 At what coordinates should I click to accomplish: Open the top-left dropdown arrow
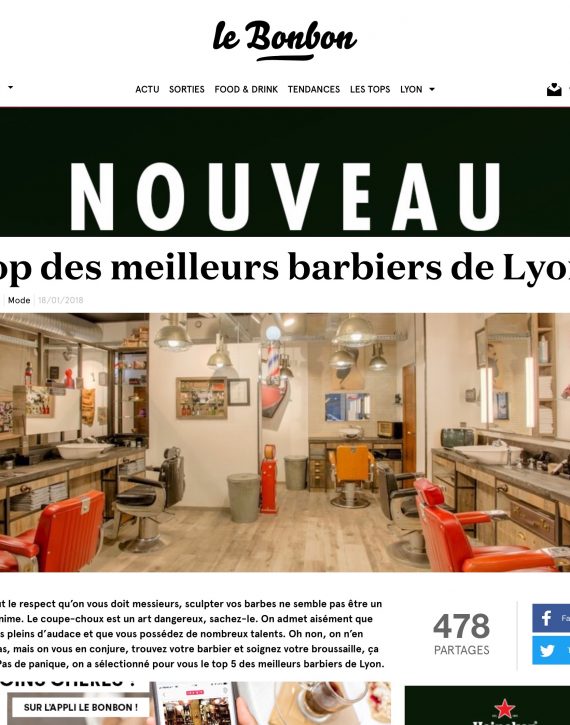[x=10, y=87]
